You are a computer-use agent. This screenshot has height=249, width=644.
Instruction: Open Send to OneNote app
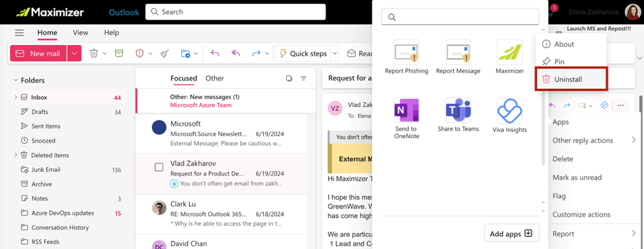click(x=407, y=118)
